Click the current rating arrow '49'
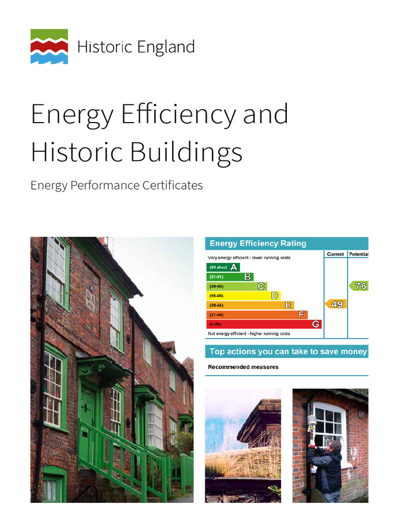Image resolution: width=399 pixels, height=532 pixels. click(x=336, y=304)
